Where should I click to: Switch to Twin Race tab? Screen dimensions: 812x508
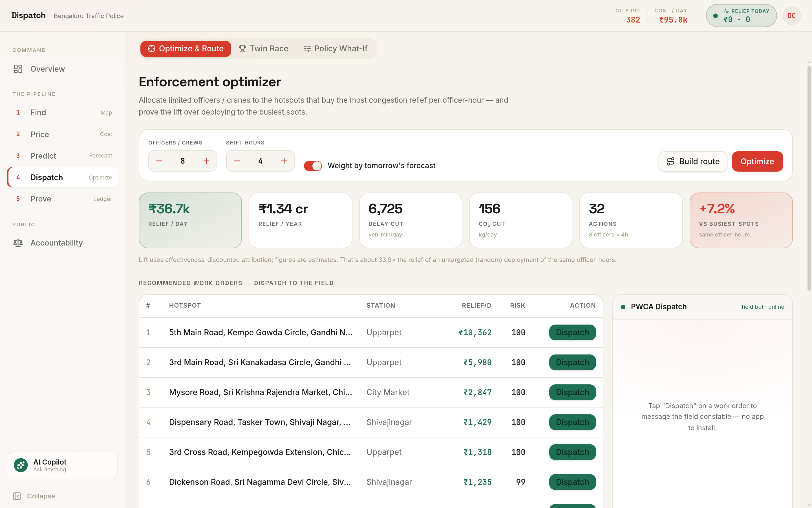pos(263,49)
